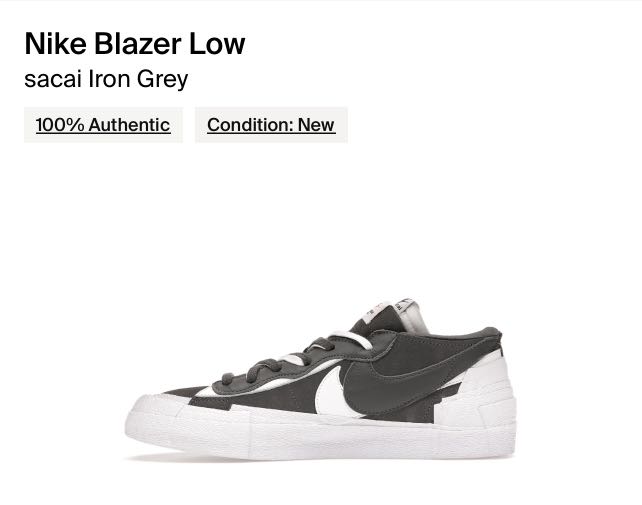Open the sneaker product image

[x=321, y=379]
